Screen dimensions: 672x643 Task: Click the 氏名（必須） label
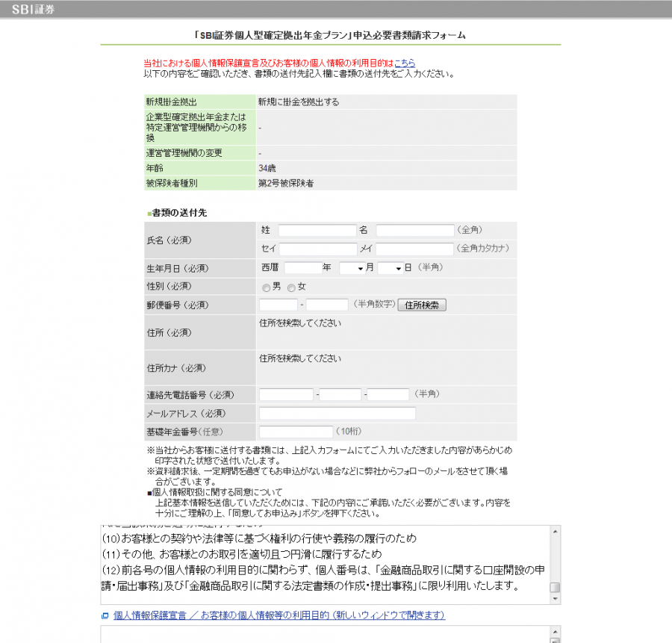[169, 240]
